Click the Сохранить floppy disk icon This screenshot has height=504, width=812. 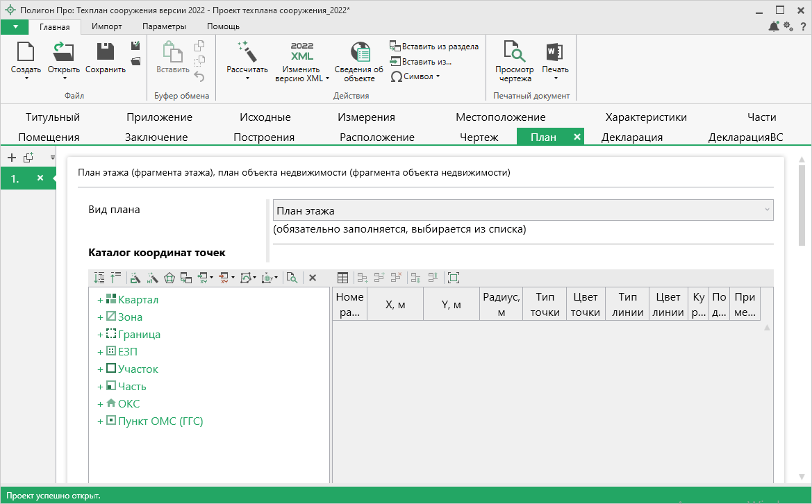(105, 52)
